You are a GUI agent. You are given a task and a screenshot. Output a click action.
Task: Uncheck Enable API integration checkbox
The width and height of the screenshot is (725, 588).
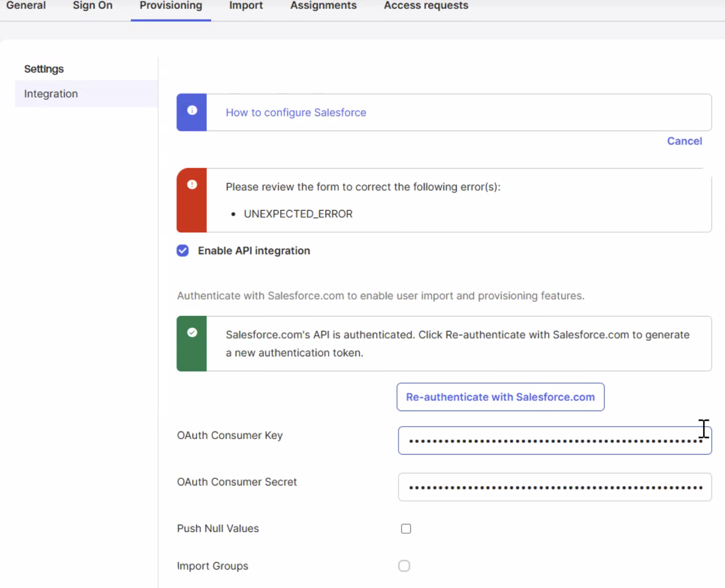click(183, 250)
